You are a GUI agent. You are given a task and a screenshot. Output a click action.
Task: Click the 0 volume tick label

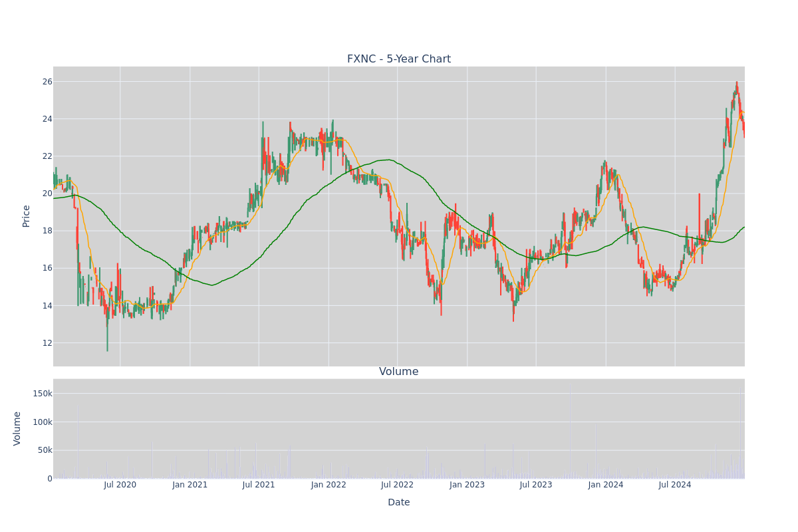point(50,478)
